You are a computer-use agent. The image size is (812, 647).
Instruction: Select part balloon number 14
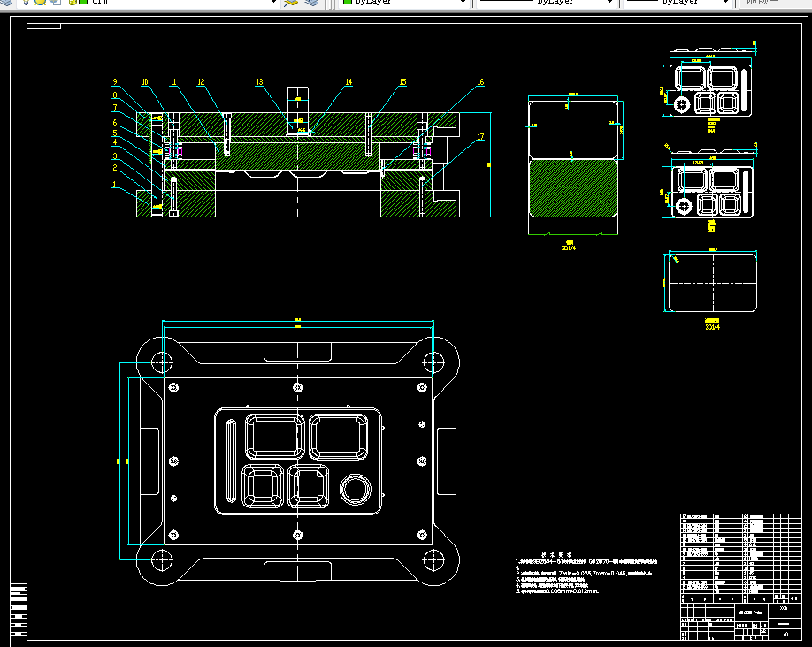coord(349,82)
